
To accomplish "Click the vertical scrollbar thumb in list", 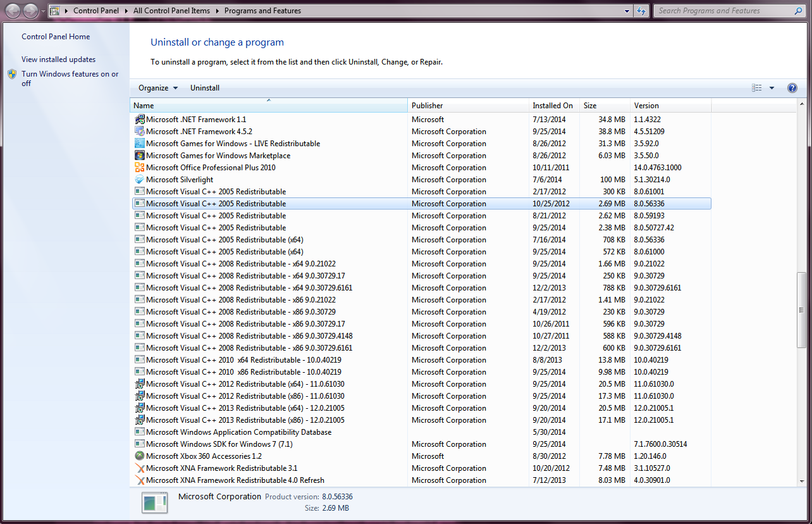I will point(801,310).
